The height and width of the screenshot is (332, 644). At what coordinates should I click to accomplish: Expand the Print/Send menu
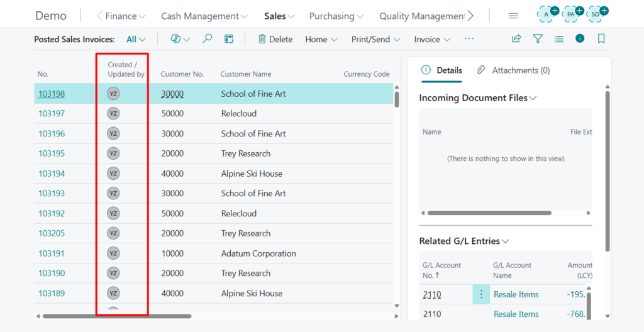tap(375, 39)
